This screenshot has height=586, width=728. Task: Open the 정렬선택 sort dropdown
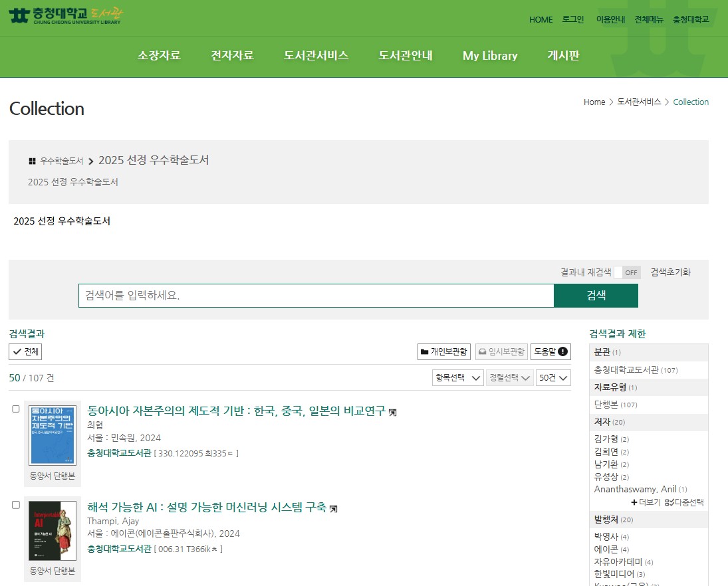(509, 377)
